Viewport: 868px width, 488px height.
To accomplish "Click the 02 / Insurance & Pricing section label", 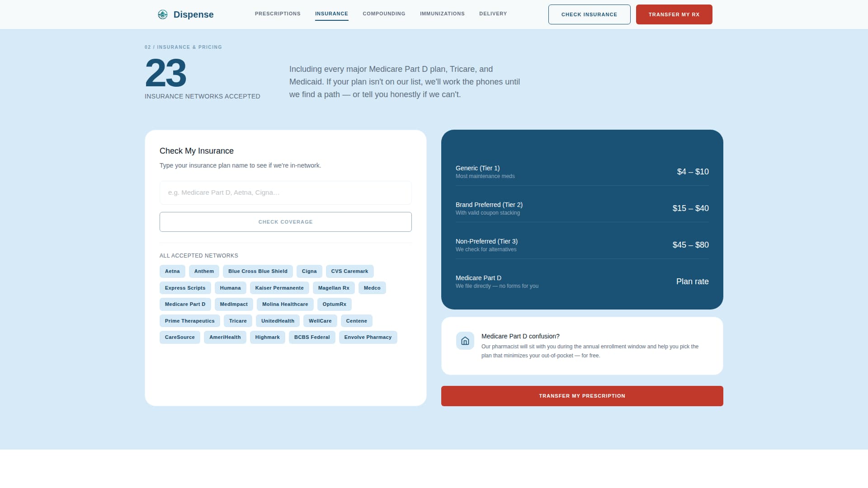I will pyautogui.click(x=183, y=47).
